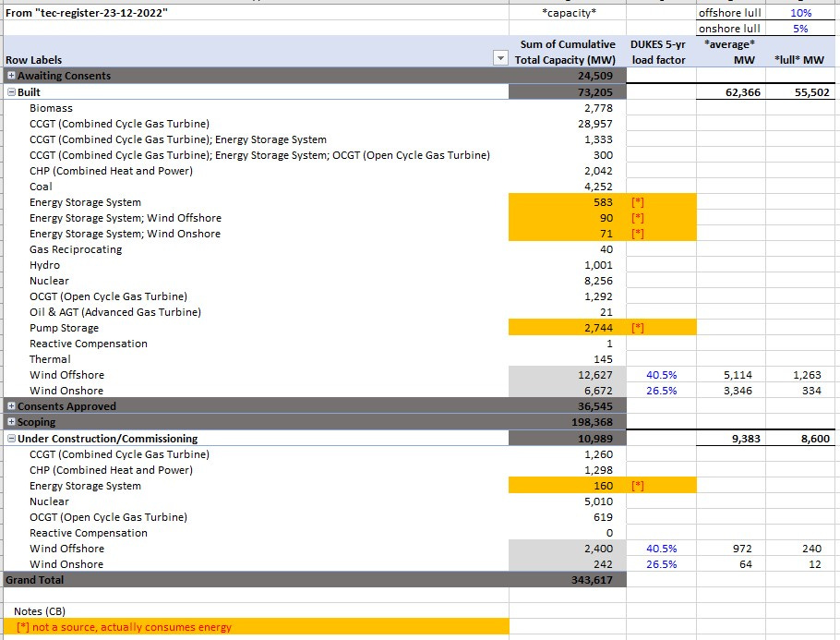The width and height of the screenshot is (840, 640).
Task: Select the offshore lull 10% cell
Action: tap(800, 13)
